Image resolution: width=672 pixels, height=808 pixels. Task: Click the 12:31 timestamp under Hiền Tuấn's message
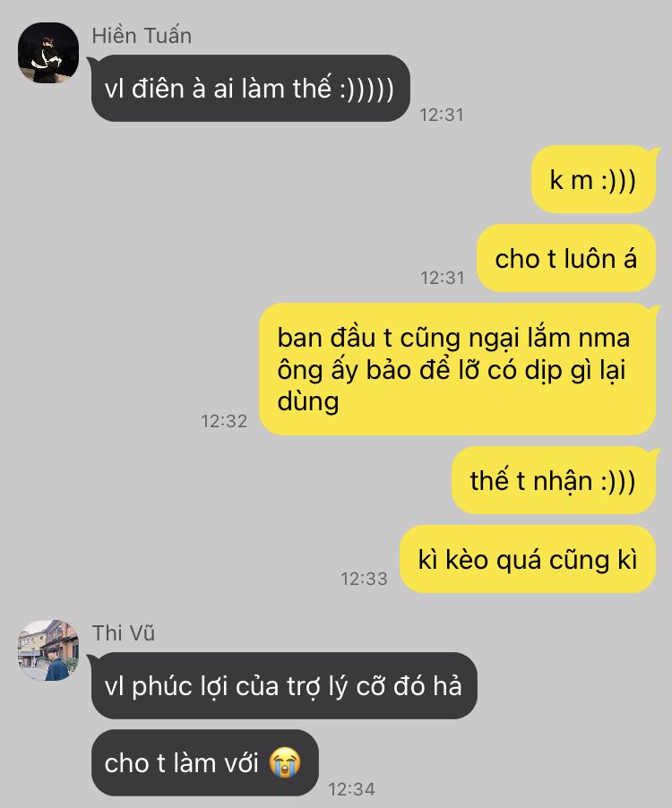coord(442,115)
